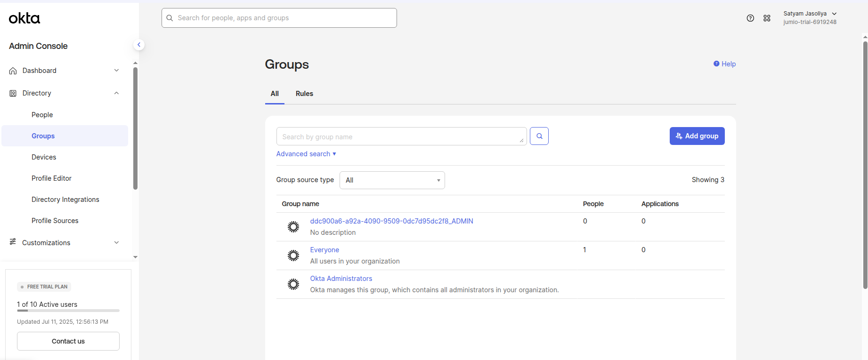Expand the Advanced search options
Screen dimensions: 868x360
pos(306,154)
